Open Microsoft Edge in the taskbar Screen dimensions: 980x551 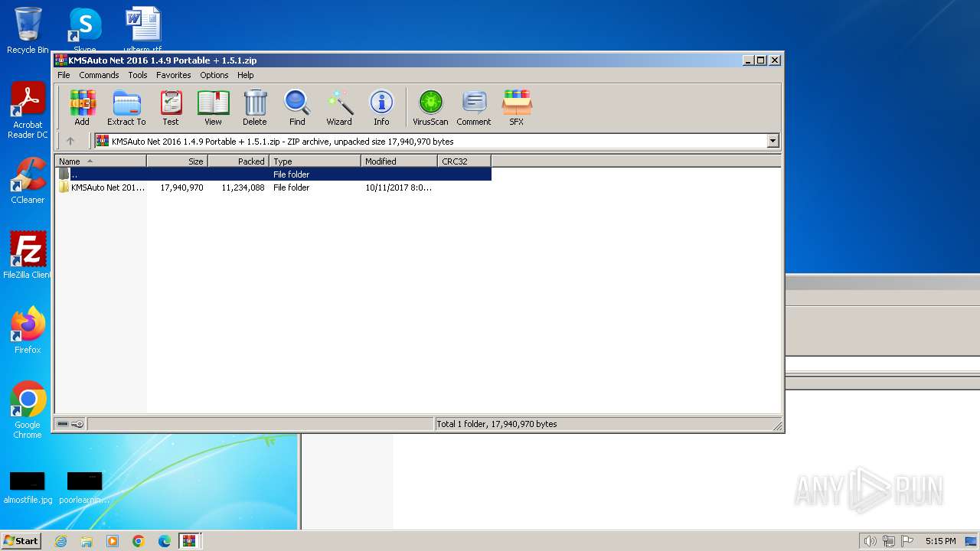pyautogui.click(x=165, y=541)
